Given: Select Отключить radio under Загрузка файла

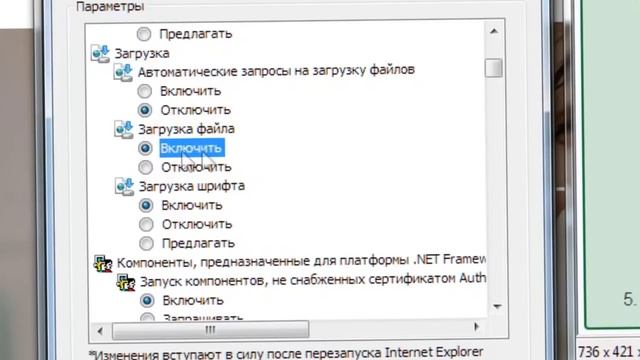Looking at the screenshot, I should pyautogui.click(x=145, y=167).
